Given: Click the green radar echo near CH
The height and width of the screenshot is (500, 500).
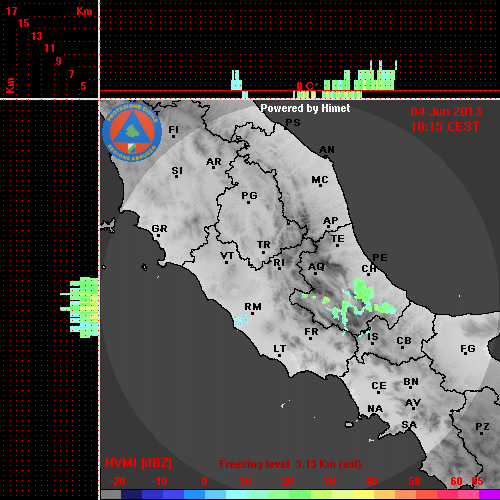Looking at the screenshot, I should click(363, 293).
